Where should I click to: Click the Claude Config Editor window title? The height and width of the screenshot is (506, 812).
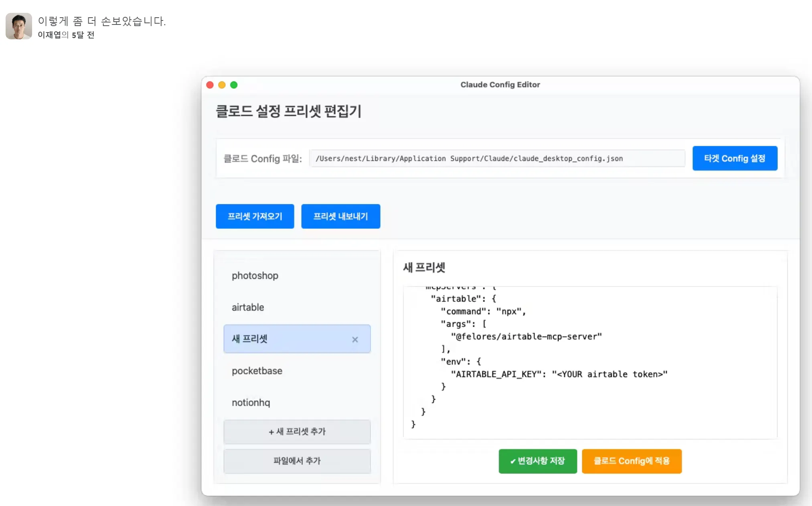[x=500, y=85]
